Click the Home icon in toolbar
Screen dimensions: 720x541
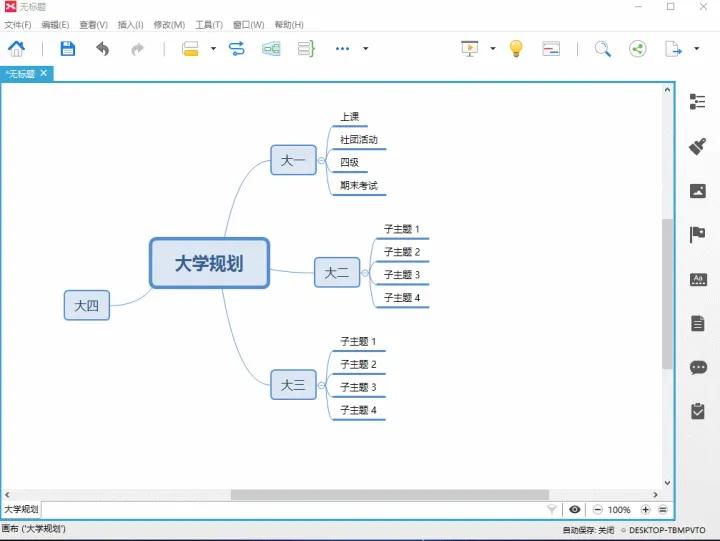point(17,48)
